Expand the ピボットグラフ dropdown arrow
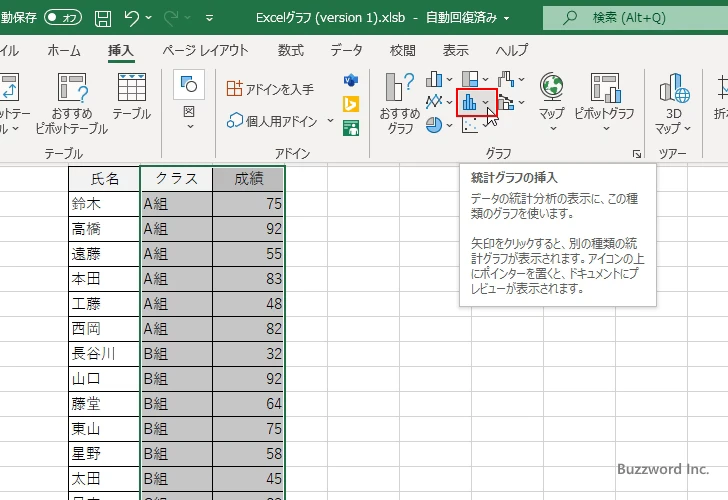 pos(606,129)
